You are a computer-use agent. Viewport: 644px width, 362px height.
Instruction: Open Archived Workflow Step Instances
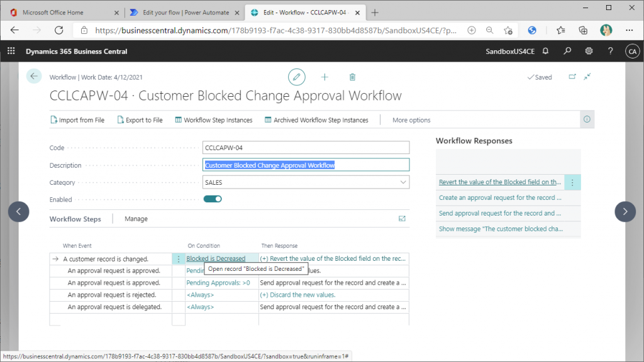(x=316, y=120)
